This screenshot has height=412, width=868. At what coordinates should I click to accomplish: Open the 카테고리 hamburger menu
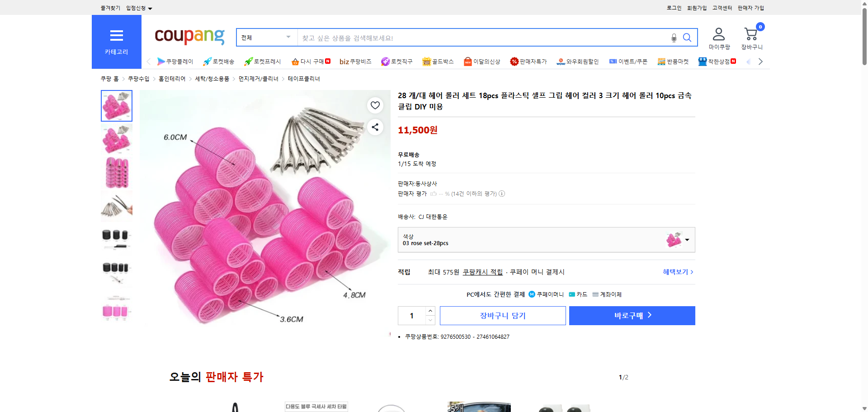pyautogui.click(x=116, y=36)
